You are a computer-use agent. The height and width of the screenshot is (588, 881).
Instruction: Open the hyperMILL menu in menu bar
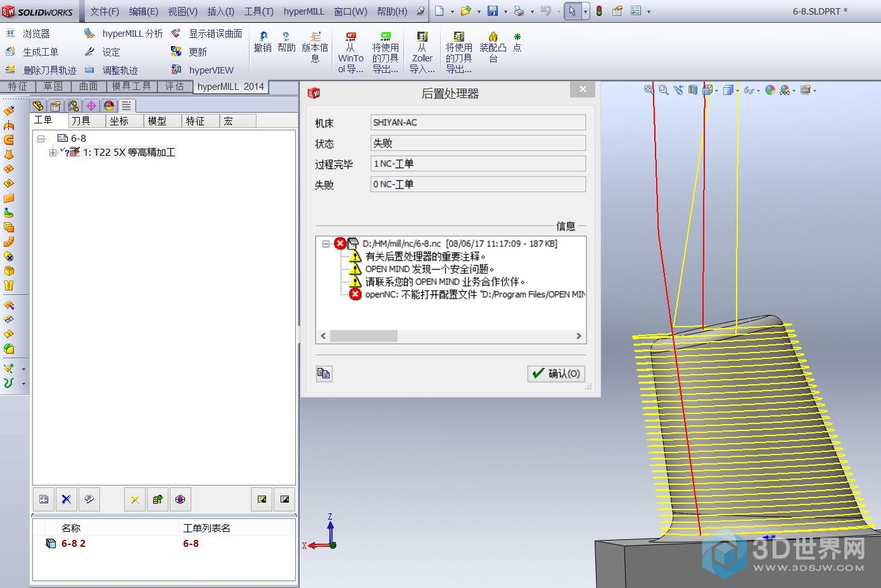(x=304, y=11)
